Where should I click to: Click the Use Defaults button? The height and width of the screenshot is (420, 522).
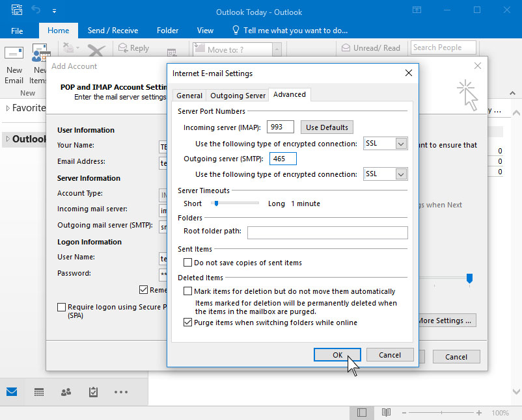(x=327, y=127)
